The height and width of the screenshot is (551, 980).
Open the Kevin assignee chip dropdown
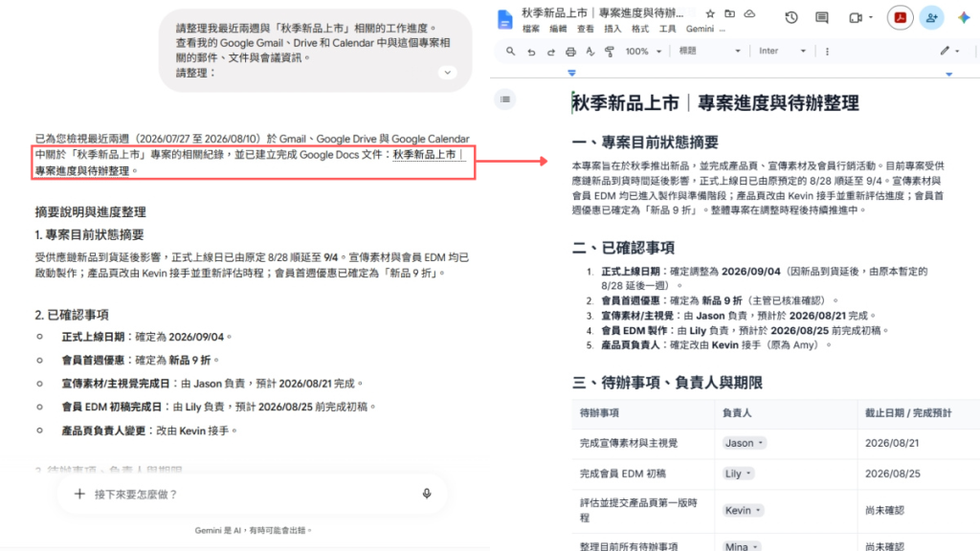(743, 511)
